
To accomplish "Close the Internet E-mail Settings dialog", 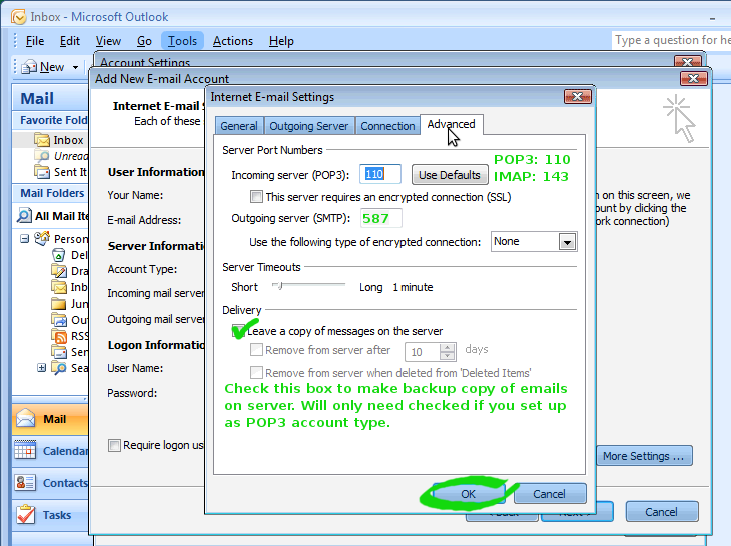I will (578, 97).
